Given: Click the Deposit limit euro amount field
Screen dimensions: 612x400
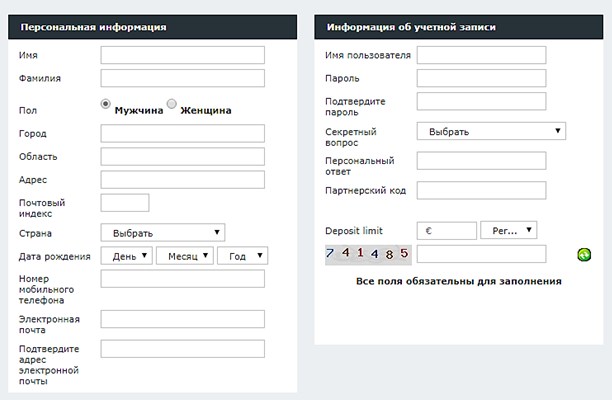Looking at the screenshot, I should click(x=447, y=230).
